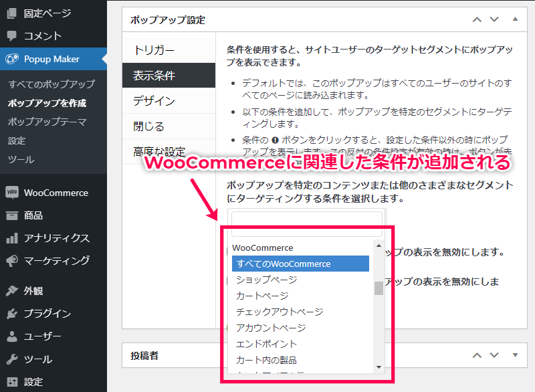Move ポップアップ設定 panel down arrow
Viewport: 535px width, 392px height.
click(x=494, y=19)
